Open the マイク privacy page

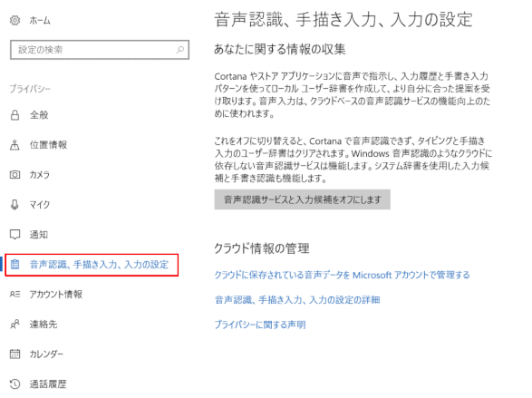coord(40,205)
